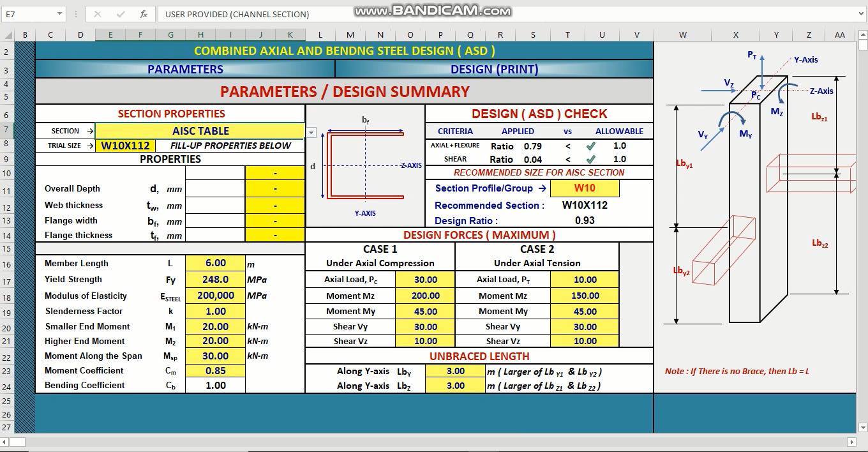The image size is (868, 452).
Task: Select Bending Coefficient Cb value 1.00
Action: pyautogui.click(x=215, y=385)
